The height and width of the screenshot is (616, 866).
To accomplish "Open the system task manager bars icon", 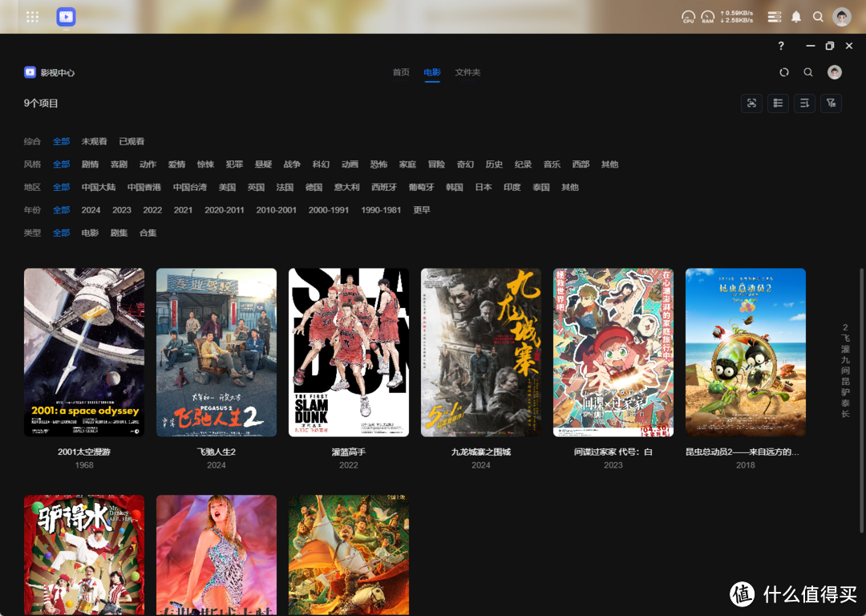I will 774,17.
